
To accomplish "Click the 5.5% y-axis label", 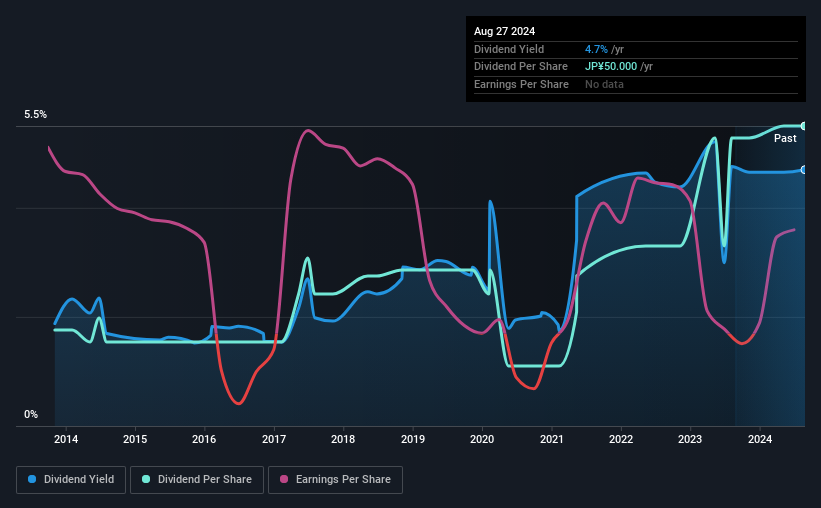I will pos(35,114).
